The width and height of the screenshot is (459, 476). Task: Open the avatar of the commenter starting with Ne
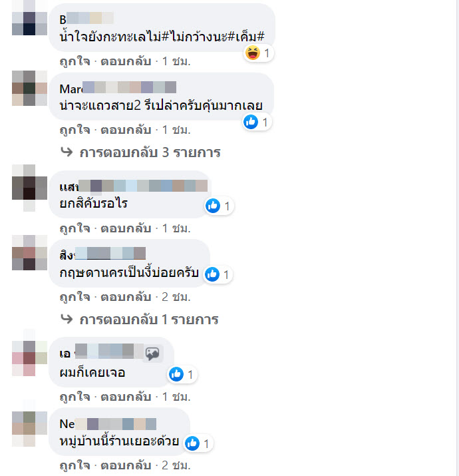coord(29,429)
